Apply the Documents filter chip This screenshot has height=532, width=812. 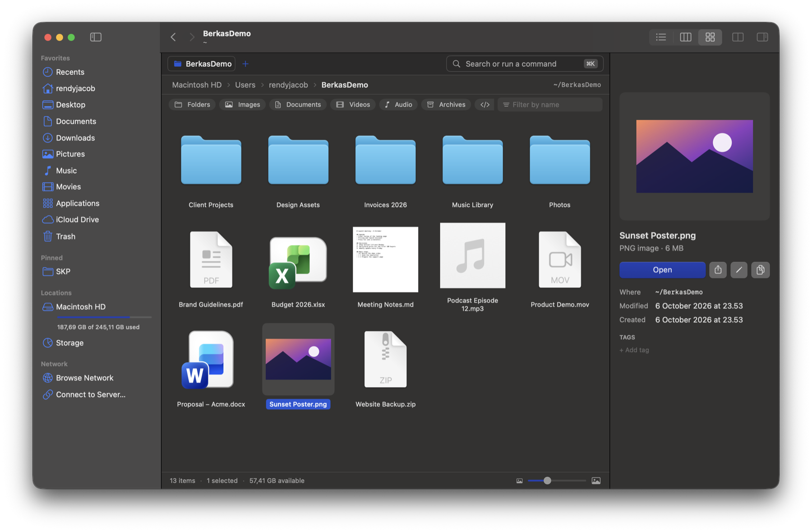(298, 105)
